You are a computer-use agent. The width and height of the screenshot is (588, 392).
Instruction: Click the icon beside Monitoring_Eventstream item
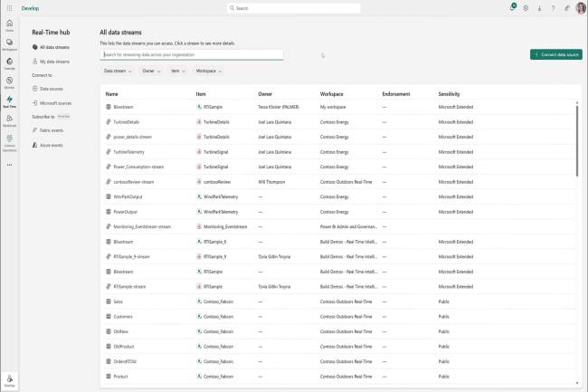[x=199, y=226]
